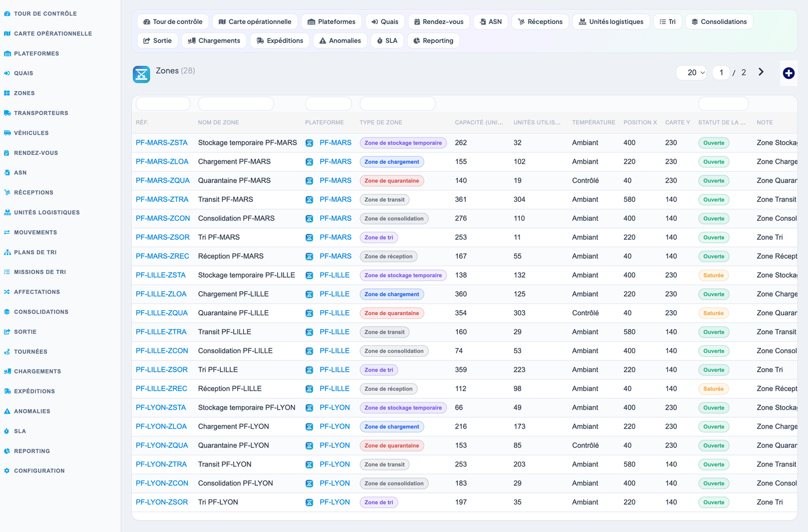Open PF-LYON platform link in Transit row
This screenshot has height=532, width=808.
(334, 464)
